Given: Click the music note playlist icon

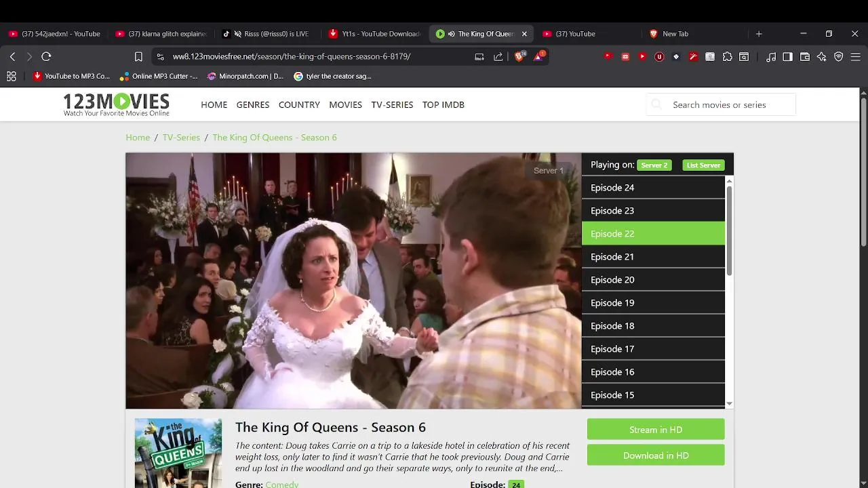Looking at the screenshot, I should (770, 57).
